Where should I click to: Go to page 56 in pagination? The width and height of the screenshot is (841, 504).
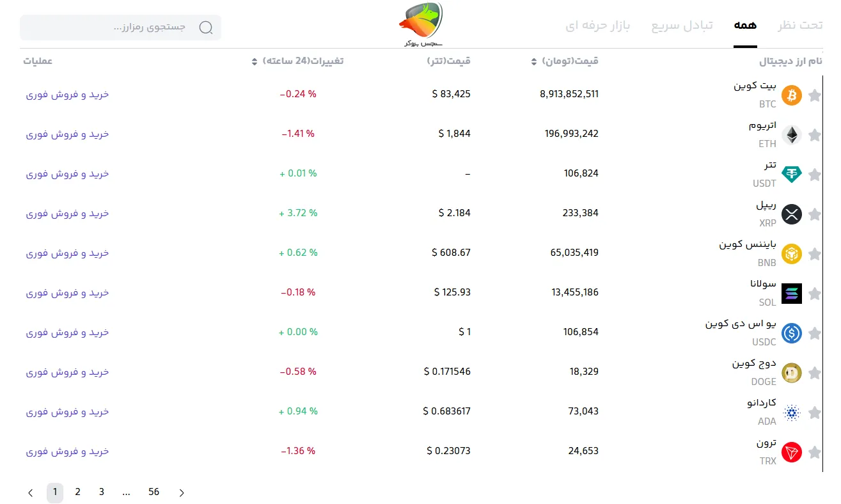[153, 492]
